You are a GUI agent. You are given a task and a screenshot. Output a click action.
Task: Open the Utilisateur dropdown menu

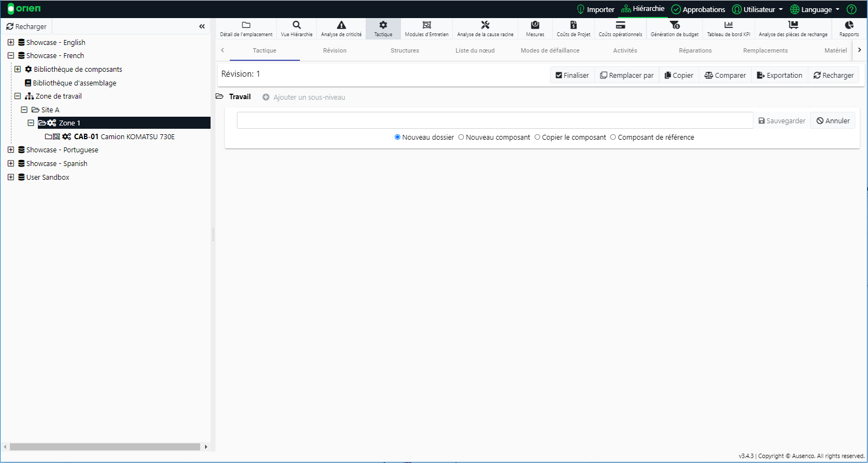(758, 9)
